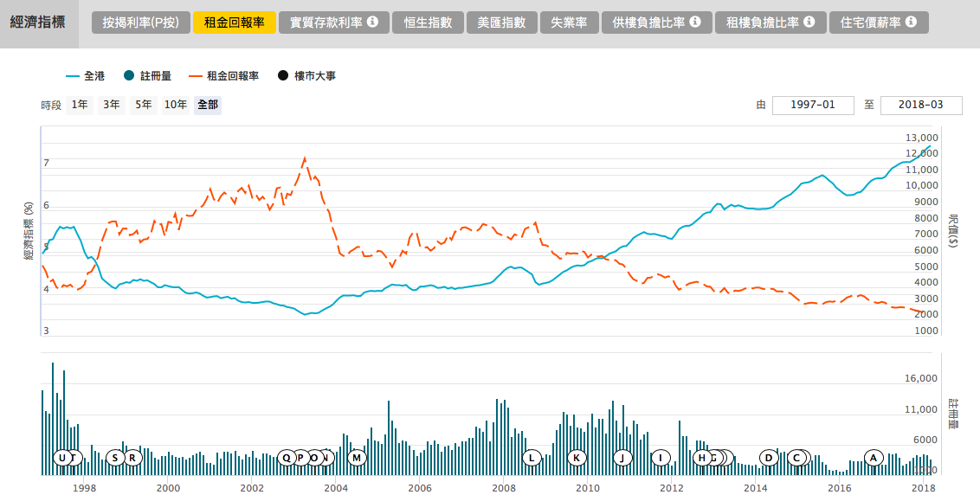
Task: Open the 住宅價薪率 tab
Action: point(879,22)
